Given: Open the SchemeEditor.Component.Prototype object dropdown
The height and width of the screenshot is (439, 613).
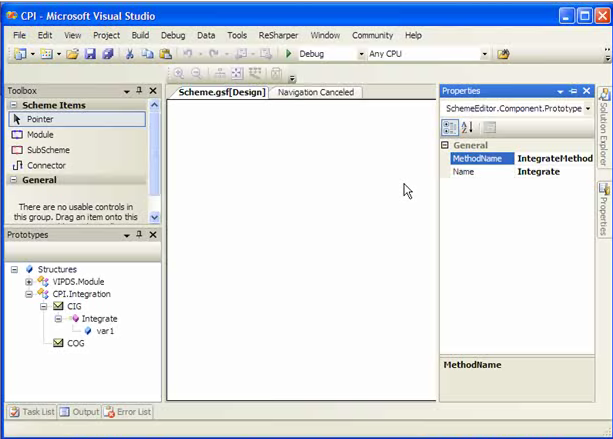Looking at the screenshot, I should click(x=588, y=108).
